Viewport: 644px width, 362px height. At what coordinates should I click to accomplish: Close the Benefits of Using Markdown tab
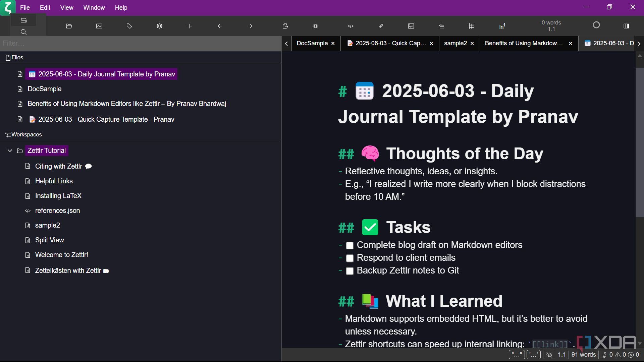click(x=571, y=44)
